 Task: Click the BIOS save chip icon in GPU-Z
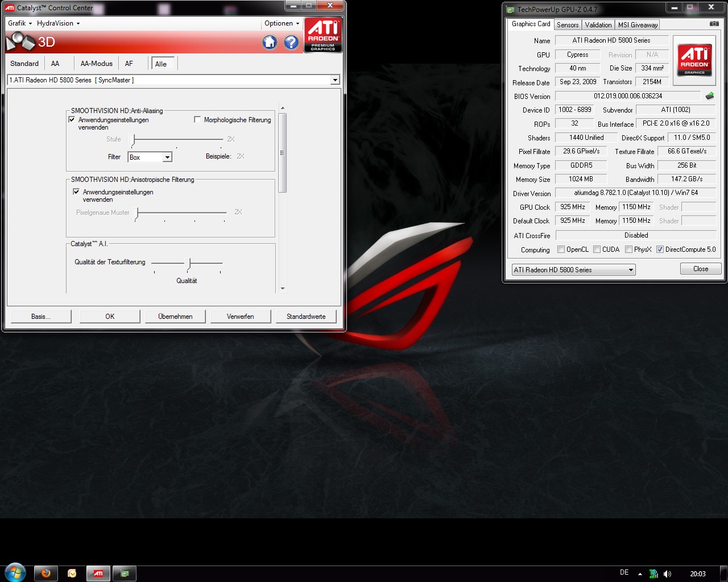[x=710, y=96]
